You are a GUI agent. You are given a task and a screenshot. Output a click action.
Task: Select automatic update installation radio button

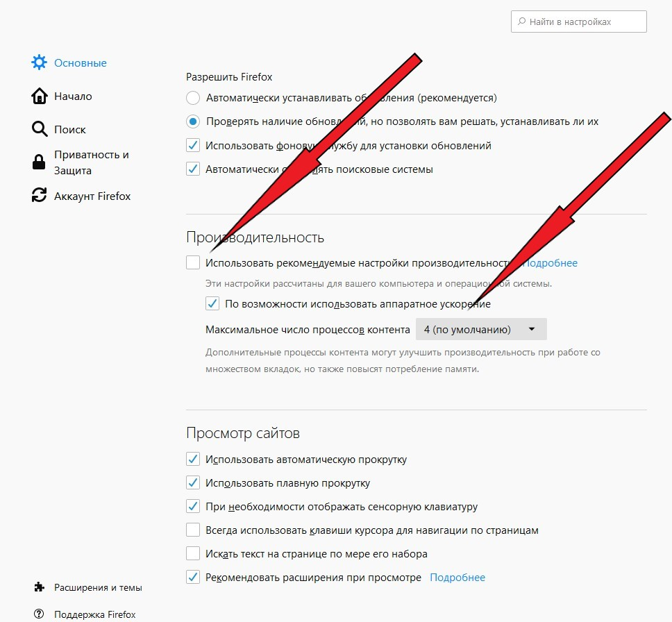tap(193, 98)
